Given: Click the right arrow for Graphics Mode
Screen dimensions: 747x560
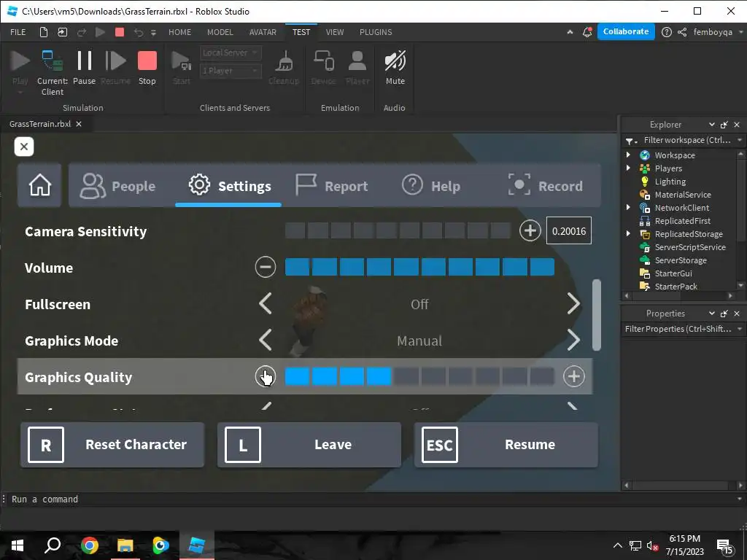Looking at the screenshot, I should pos(573,341).
